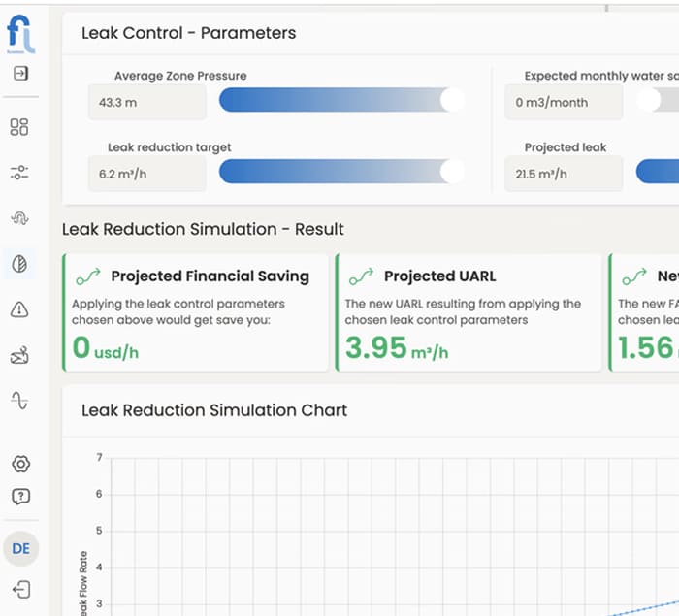Open the waveform signal icon in sidebar
Screen dimensions: 679x616
pyautogui.click(x=19, y=401)
